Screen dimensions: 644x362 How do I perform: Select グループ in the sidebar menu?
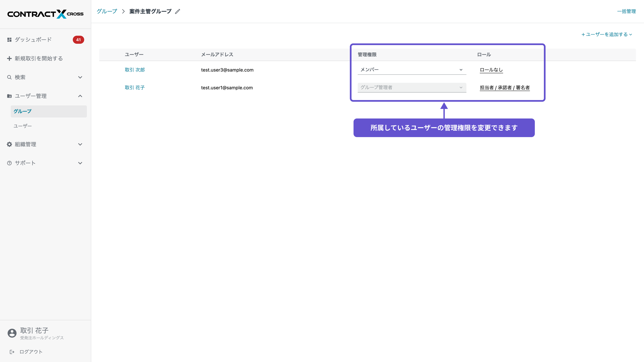[22, 111]
